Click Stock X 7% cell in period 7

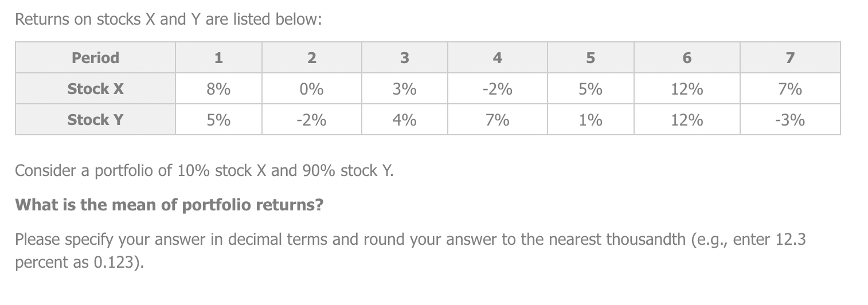790,89
